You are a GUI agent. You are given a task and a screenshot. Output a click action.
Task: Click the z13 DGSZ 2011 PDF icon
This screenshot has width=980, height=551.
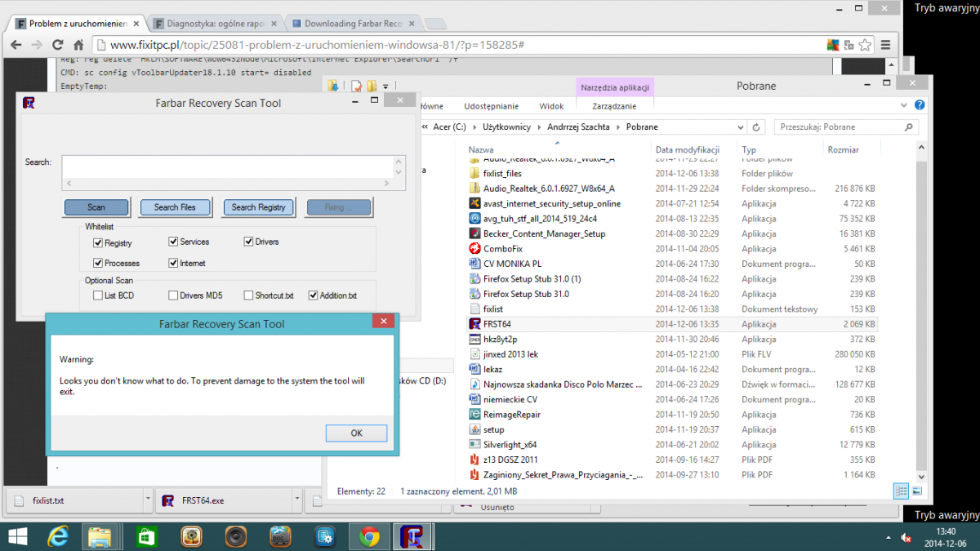pyautogui.click(x=475, y=460)
